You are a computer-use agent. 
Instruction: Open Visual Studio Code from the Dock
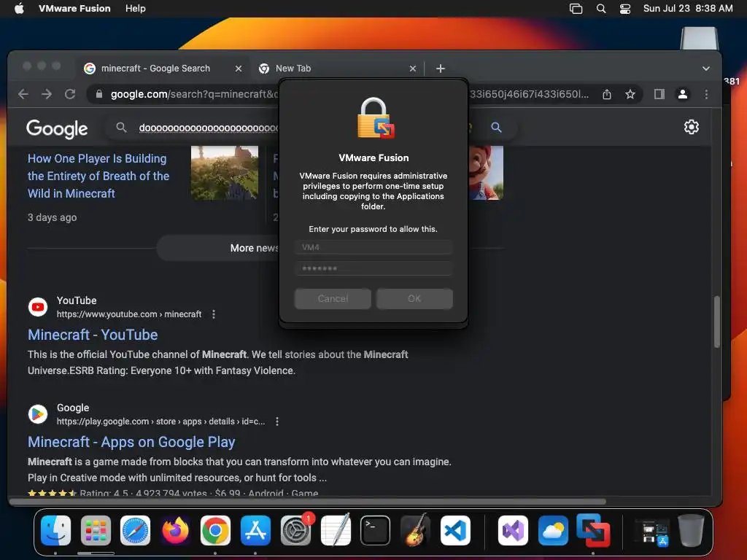point(455,530)
